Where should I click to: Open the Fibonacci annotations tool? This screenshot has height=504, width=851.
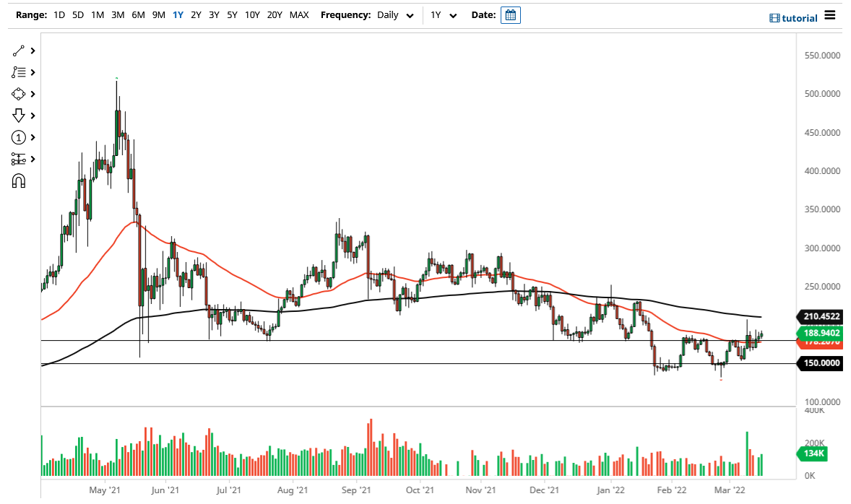[20, 72]
